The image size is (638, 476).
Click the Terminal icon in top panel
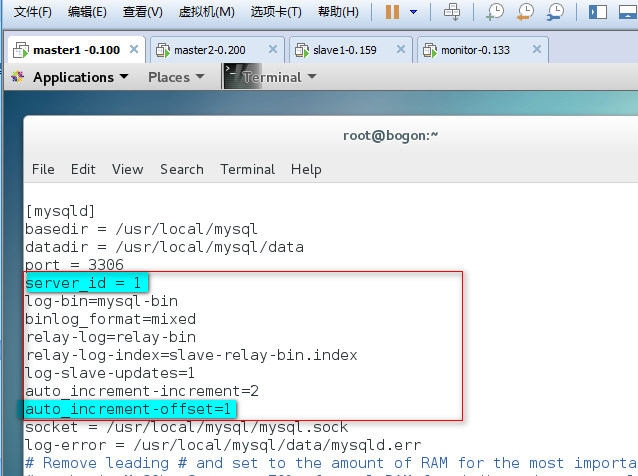tap(242, 76)
